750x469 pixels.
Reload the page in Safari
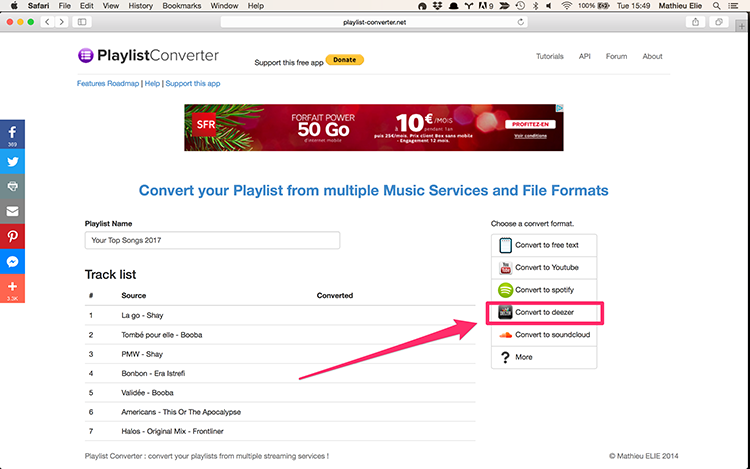(x=520, y=22)
